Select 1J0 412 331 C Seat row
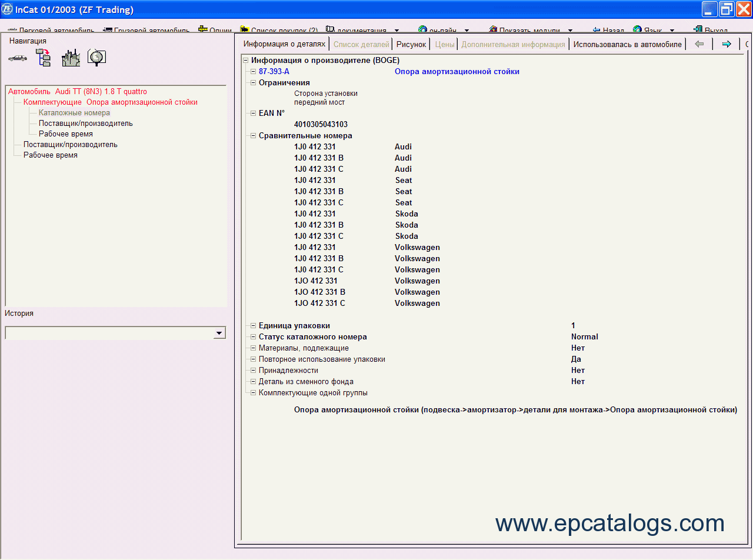This screenshot has width=753, height=560. (x=353, y=202)
